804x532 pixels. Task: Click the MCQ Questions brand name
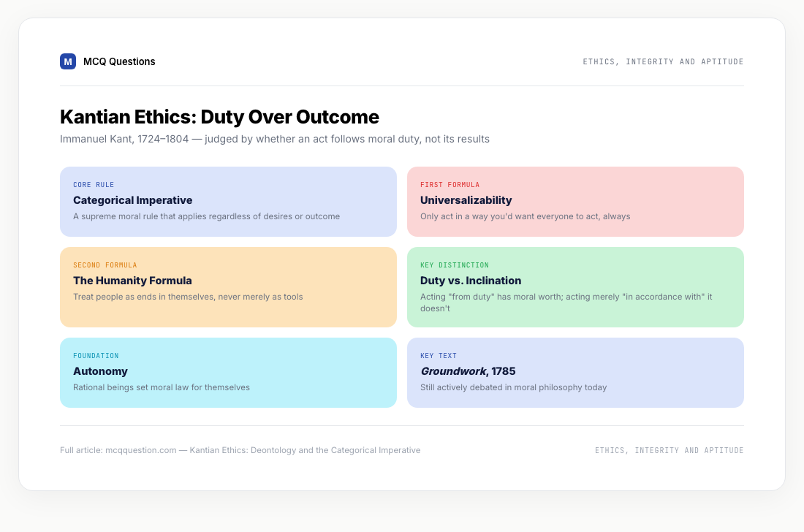pyautogui.click(x=119, y=61)
